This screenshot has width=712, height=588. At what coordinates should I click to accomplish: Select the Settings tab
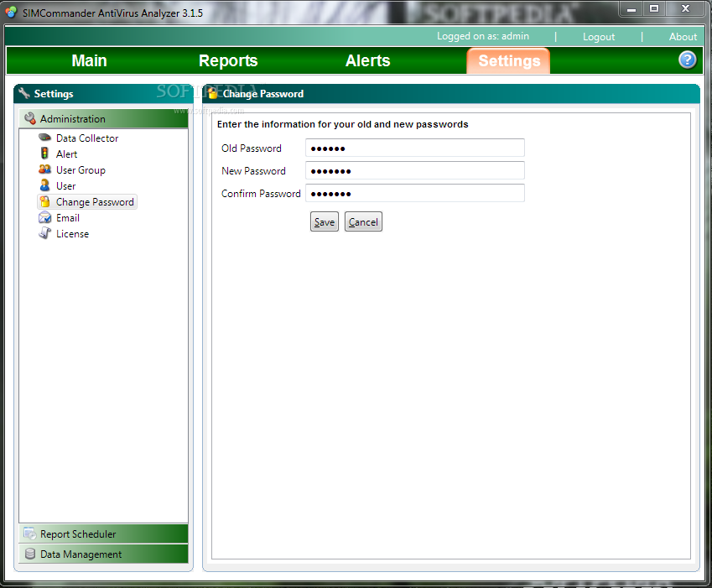tap(508, 60)
